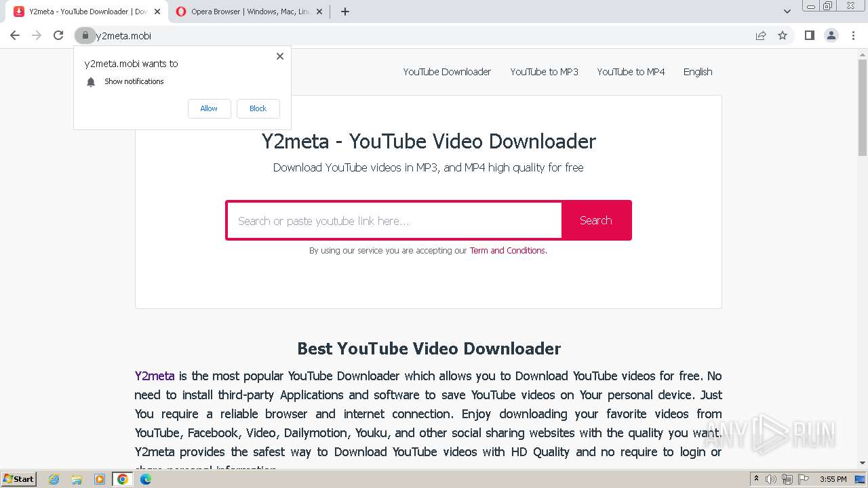Expand tab search chevron
The height and width of the screenshot is (488, 868).
tap(787, 12)
